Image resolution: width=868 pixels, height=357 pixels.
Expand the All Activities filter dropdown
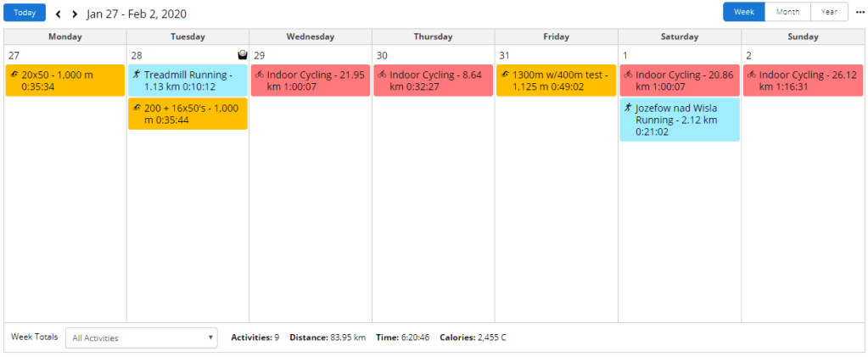pos(141,337)
